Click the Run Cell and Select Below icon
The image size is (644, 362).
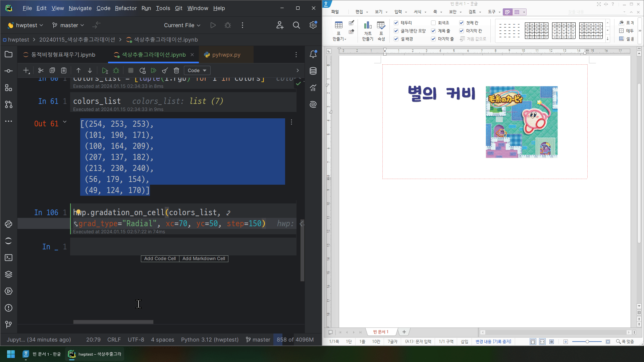pos(105,70)
